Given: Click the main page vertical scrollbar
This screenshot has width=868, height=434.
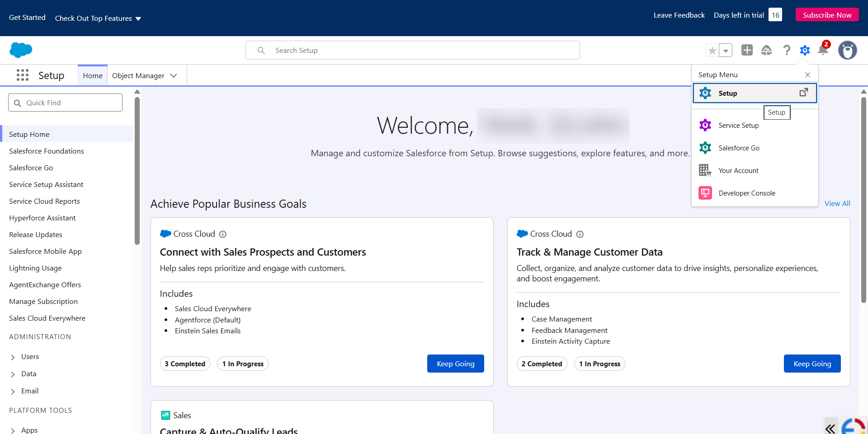Looking at the screenshot, I should (x=863, y=200).
